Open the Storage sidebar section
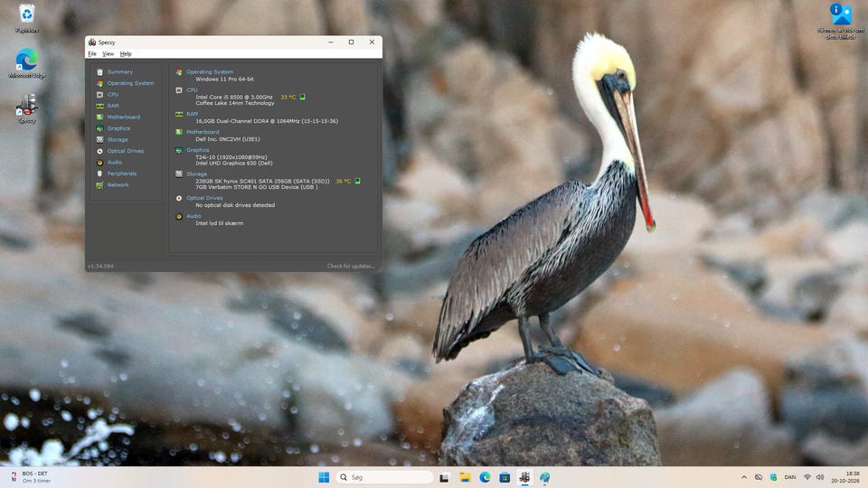Image resolution: width=868 pixels, height=488 pixels. (112, 140)
